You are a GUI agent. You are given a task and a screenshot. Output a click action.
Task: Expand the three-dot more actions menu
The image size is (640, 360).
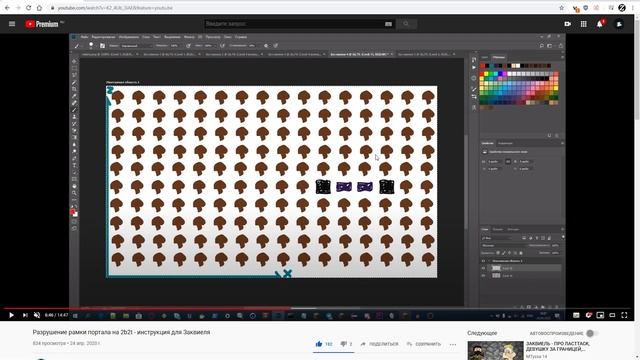[453, 344]
